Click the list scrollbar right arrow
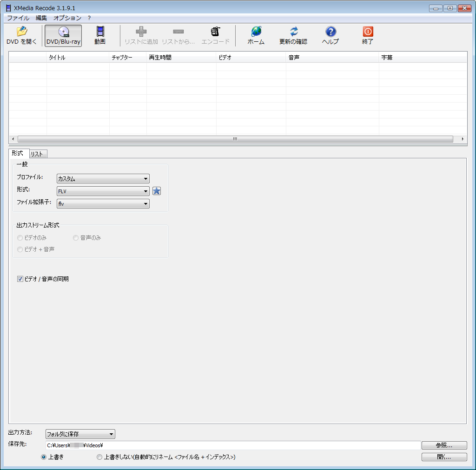The height and width of the screenshot is (470, 476). click(463, 139)
